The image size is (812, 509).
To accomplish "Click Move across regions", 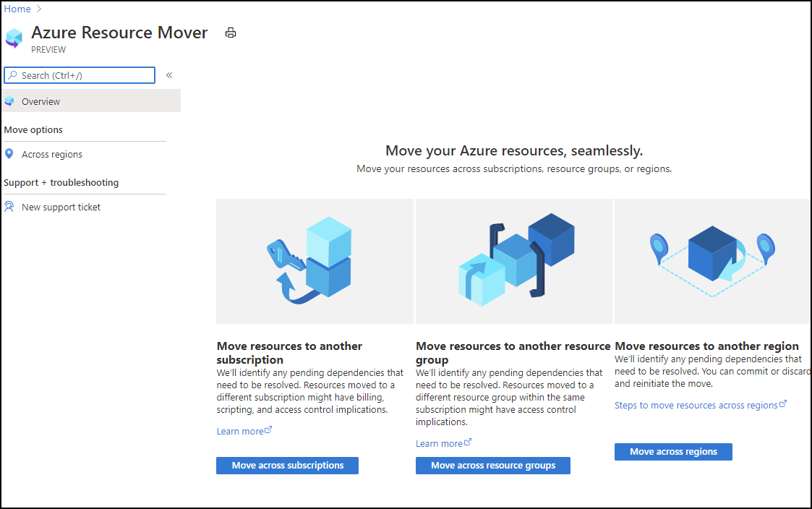I will pyautogui.click(x=672, y=451).
